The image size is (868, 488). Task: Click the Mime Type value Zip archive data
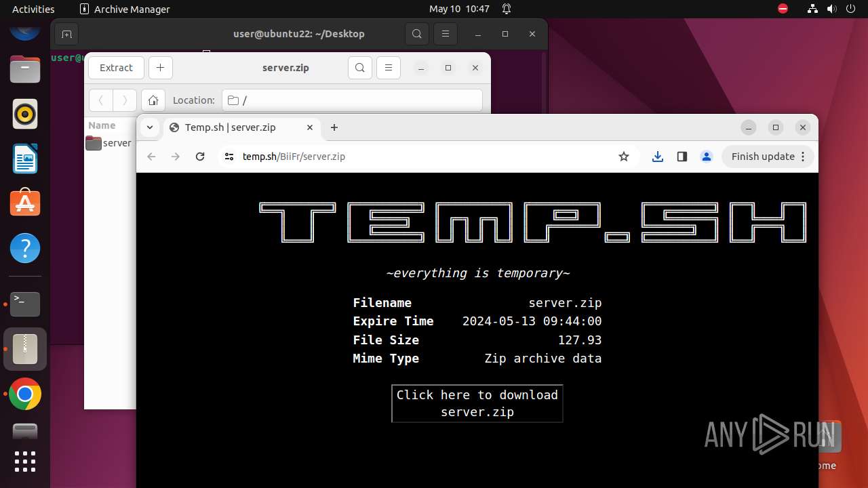click(542, 359)
